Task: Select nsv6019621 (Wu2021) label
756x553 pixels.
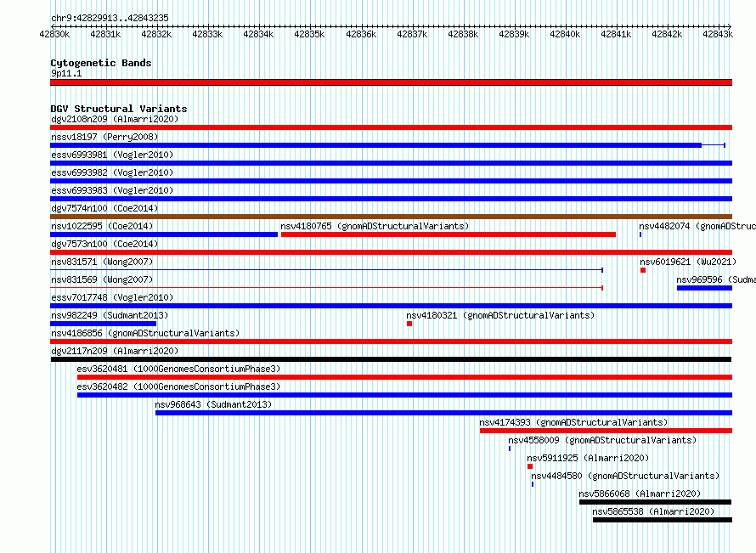Action: [688, 262]
